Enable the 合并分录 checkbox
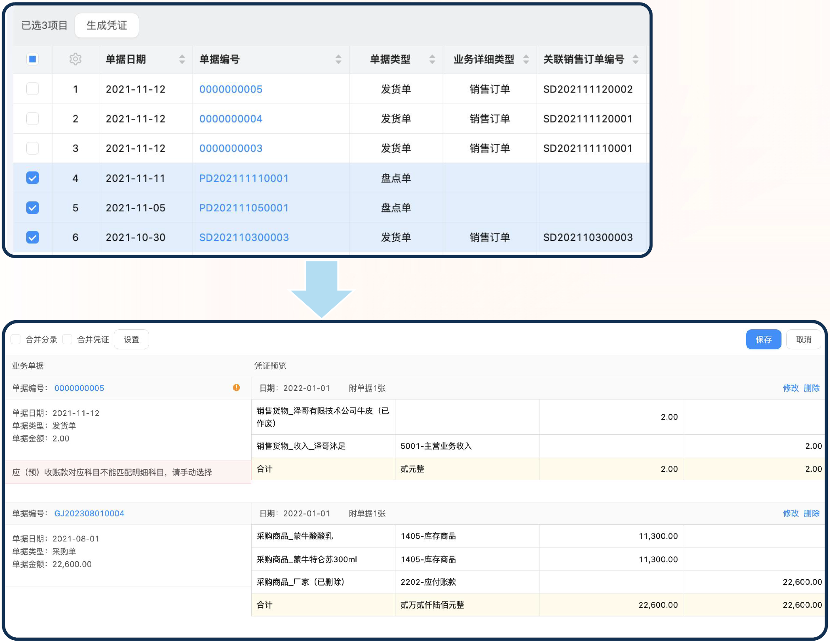The width and height of the screenshot is (830, 644). tap(16, 339)
